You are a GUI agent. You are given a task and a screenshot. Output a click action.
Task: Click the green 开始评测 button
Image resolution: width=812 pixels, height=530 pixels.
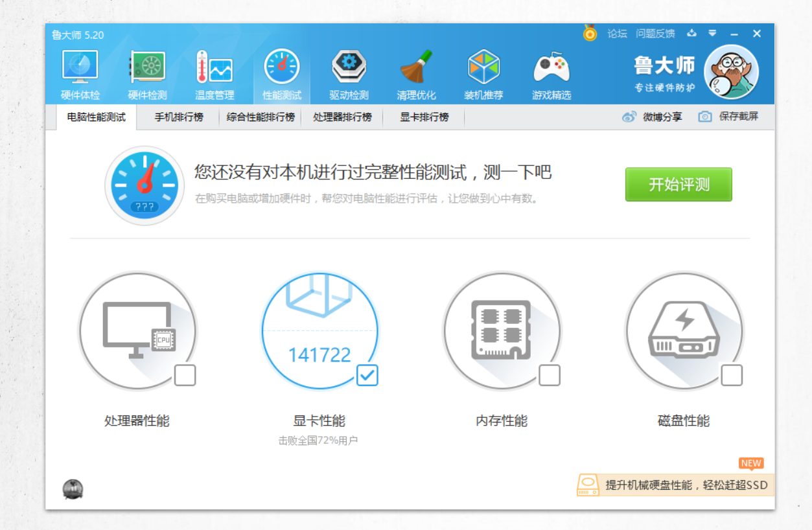pos(679,185)
